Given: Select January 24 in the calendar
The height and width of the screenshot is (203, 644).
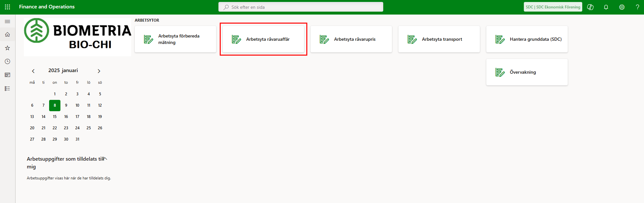Looking at the screenshot, I should 77,128.
